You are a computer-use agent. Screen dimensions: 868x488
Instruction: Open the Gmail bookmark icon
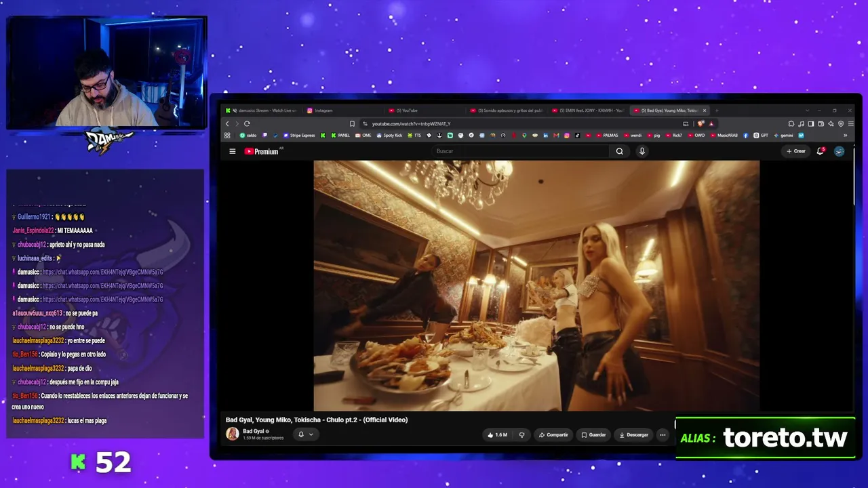(556, 136)
